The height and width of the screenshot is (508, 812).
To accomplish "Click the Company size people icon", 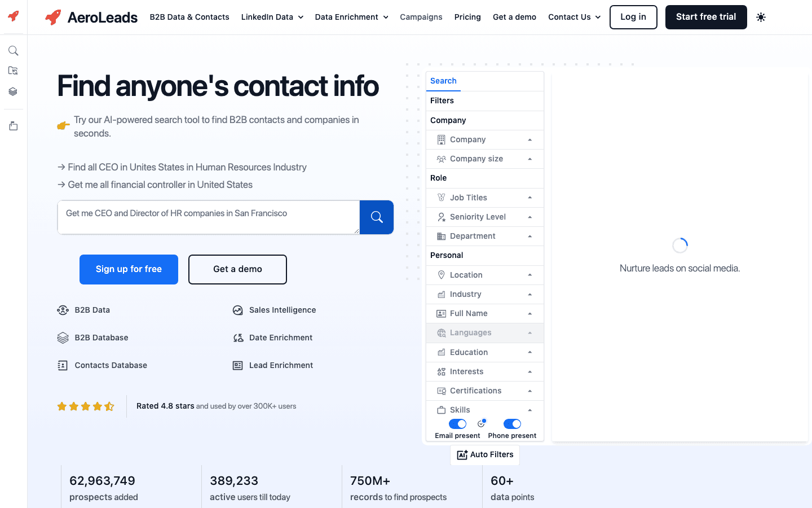I will pos(442,159).
